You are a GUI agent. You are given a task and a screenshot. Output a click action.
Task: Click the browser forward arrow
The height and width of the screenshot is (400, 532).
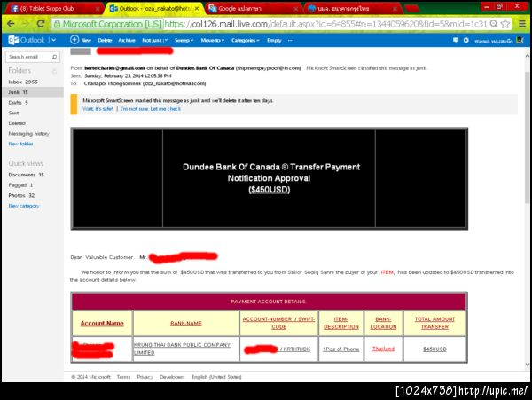pos(26,24)
